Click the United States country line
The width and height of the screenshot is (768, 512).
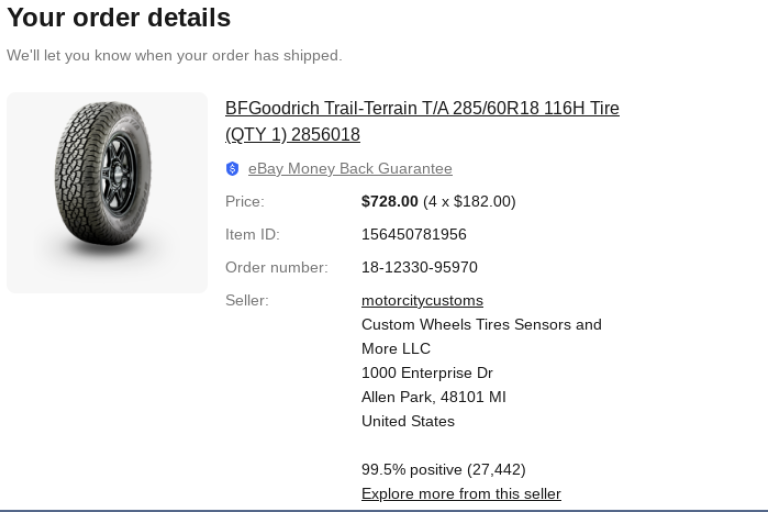(408, 421)
